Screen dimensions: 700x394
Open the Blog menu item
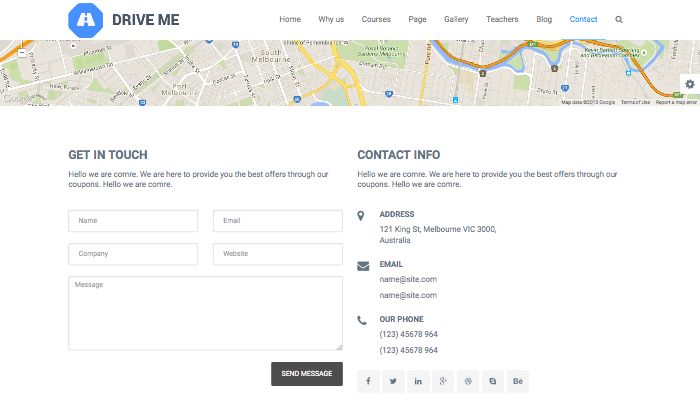click(x=544, y=19)
